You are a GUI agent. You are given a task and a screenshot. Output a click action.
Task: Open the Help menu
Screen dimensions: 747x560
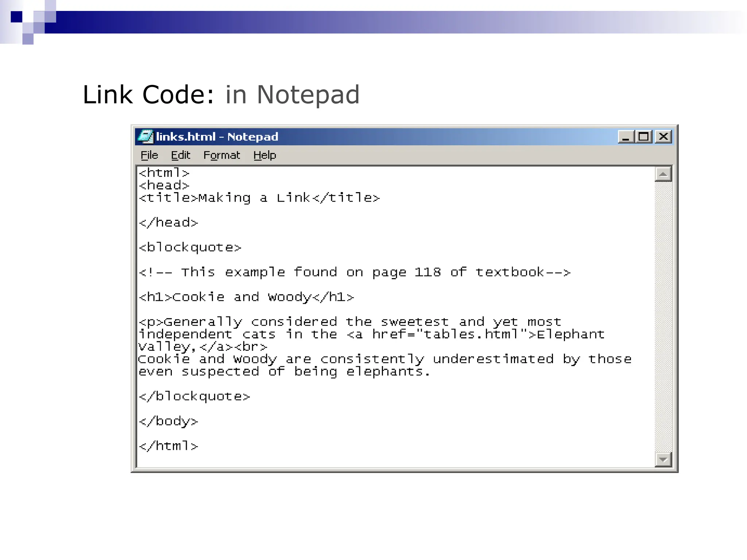[x=264, y=155]
